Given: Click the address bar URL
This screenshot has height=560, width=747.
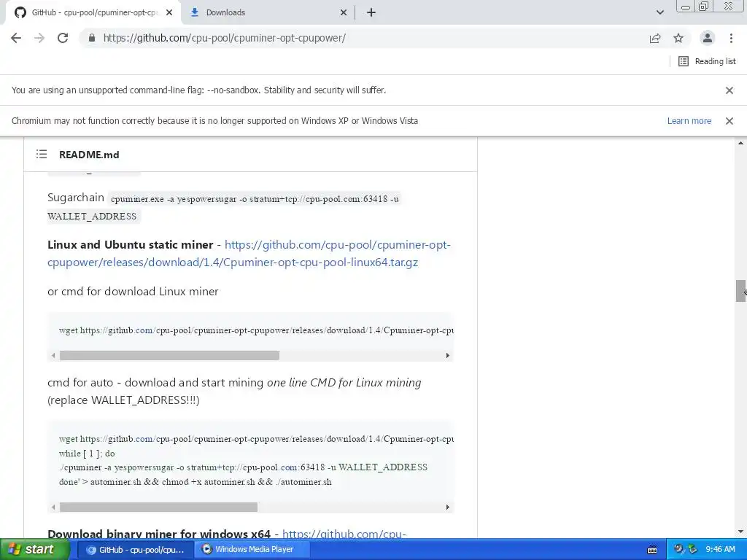Looking at the screenshot, I should coord(225,38).
